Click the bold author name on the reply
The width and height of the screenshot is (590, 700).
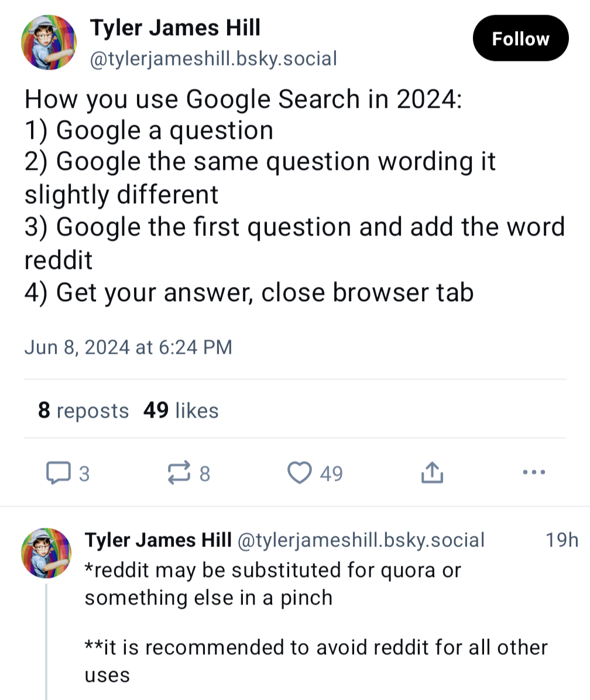pyautogui.click(x=158, y=540)
